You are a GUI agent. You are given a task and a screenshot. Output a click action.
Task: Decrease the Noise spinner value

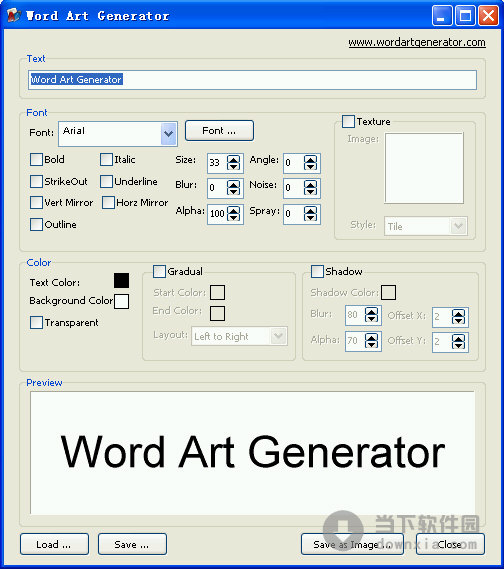click(310, 191)
